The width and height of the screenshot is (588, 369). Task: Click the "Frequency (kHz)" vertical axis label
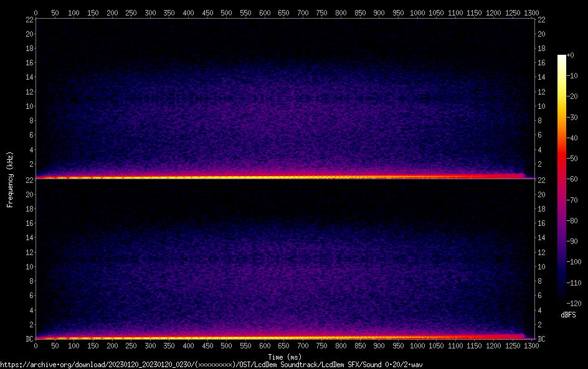10,179
